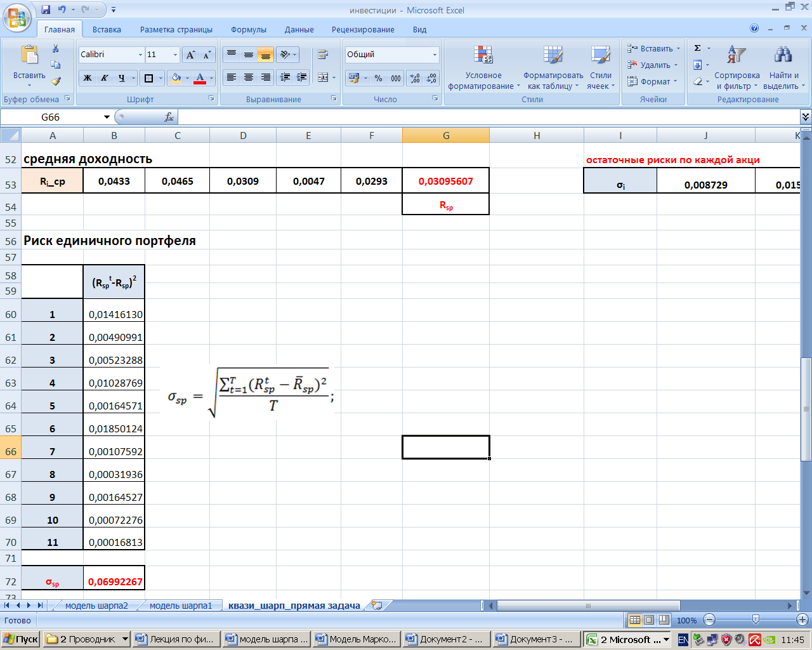This screenshot has height=650, width=812.
Task: Toggle italic (К) formatting
Action: click(104, 78)
